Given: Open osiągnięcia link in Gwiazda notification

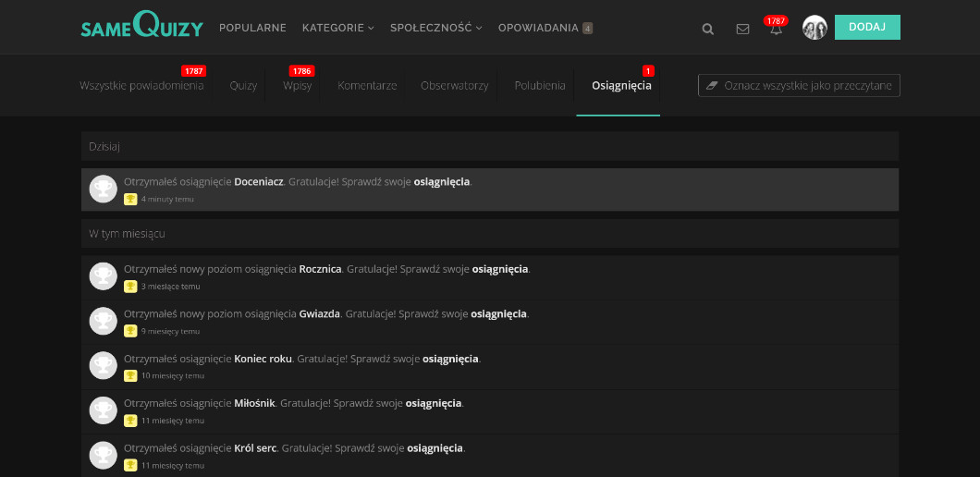Looking at the screenshot, I should [x=499, y=314].
